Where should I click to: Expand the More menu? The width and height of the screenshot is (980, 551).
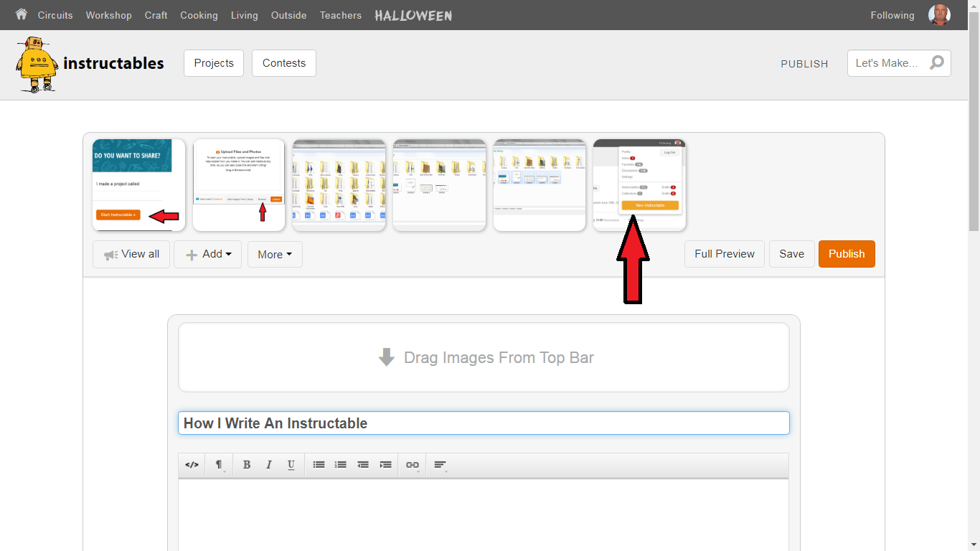275,254
